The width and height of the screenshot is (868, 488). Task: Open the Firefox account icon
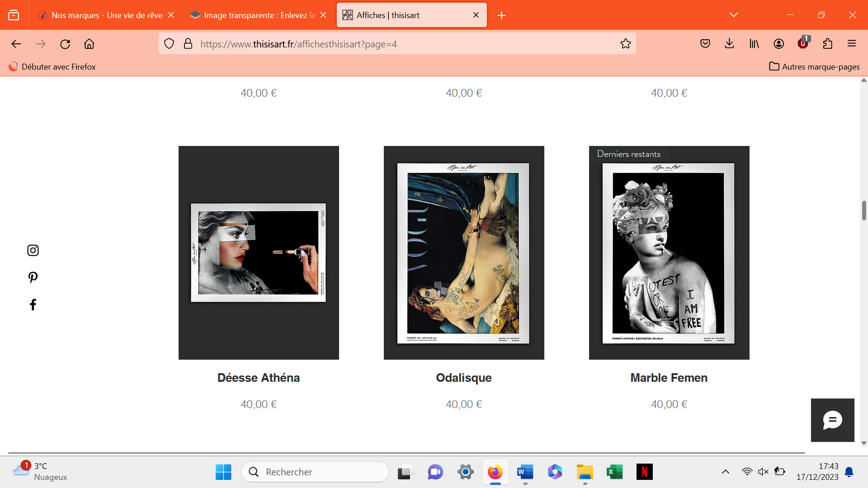778,44
